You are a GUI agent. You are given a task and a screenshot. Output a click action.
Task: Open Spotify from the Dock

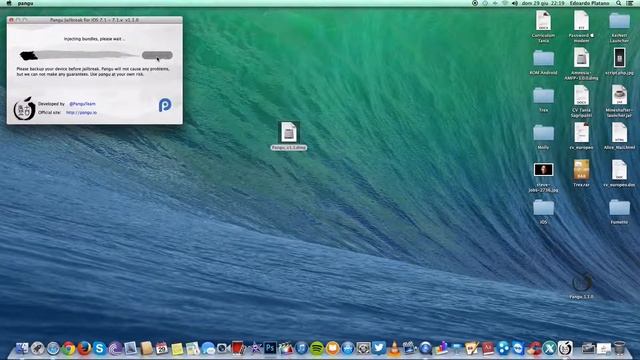pos(317,348)
